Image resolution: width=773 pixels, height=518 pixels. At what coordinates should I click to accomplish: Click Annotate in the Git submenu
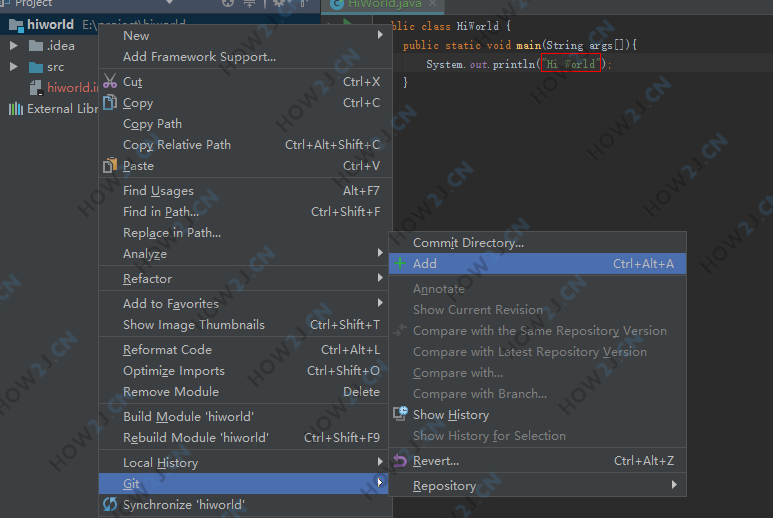[x=537, y=289]
